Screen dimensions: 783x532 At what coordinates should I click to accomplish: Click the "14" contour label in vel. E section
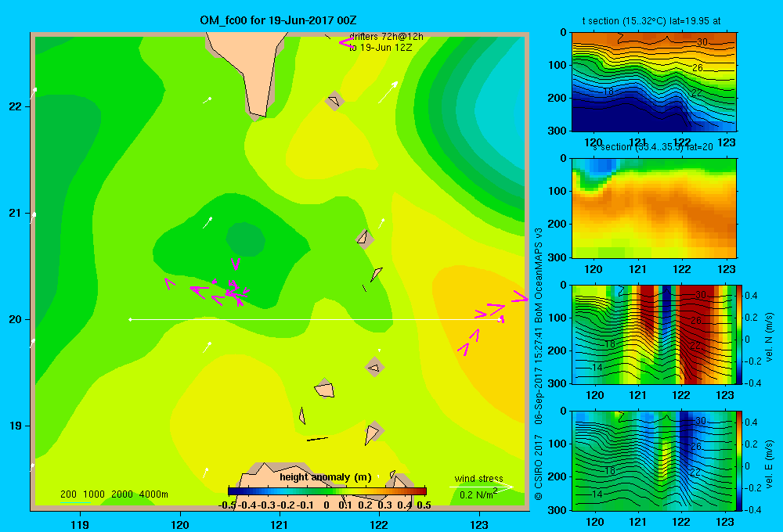pyautogui.click(x=597, y=494)
